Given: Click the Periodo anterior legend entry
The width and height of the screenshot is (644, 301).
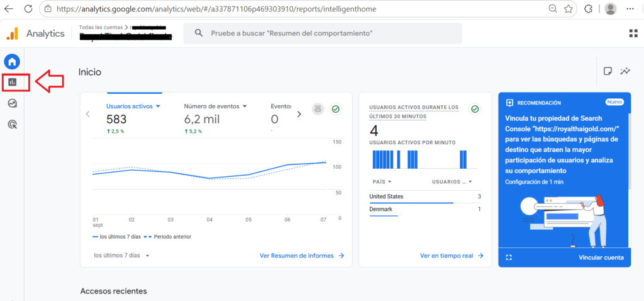Looking at the screenshot, I should [167, 237].
